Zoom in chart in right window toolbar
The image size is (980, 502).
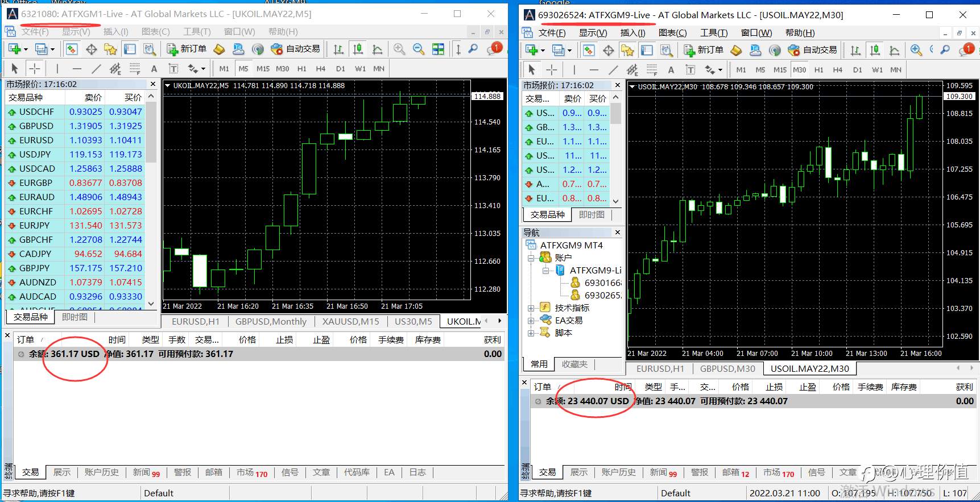click(x=916, y=50)
